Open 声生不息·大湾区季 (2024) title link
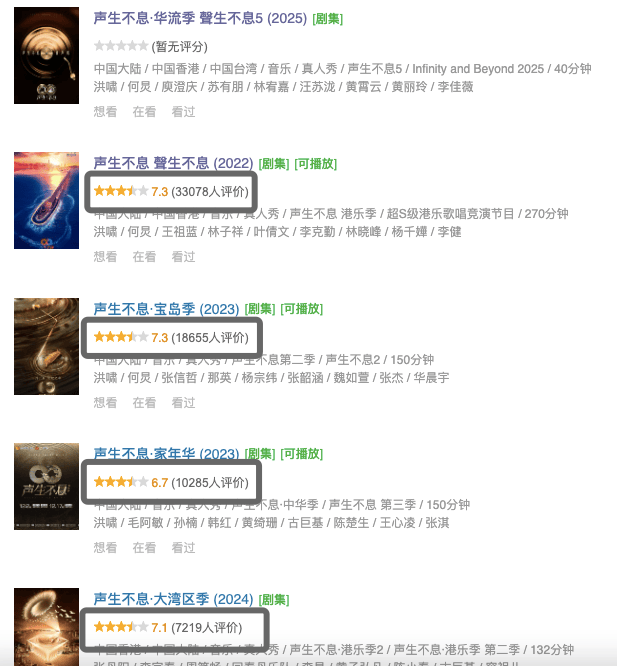 click(x=173, y=599)
